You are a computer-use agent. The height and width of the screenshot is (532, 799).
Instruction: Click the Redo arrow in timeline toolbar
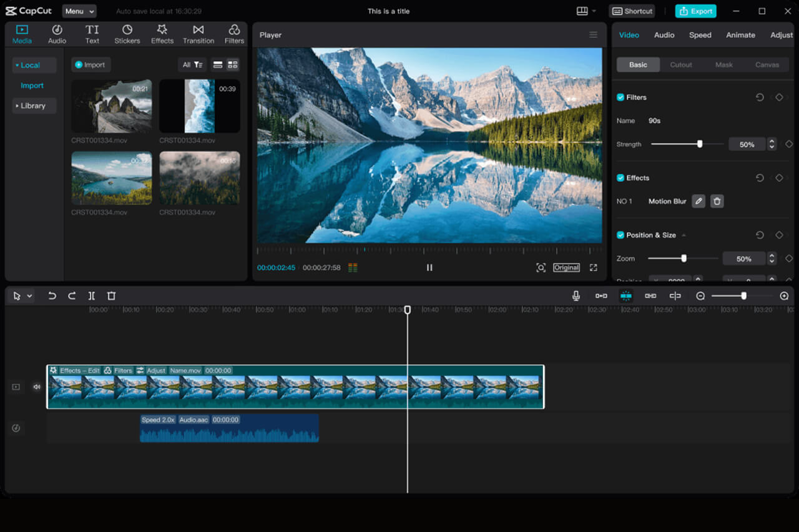tap(72, 296)
